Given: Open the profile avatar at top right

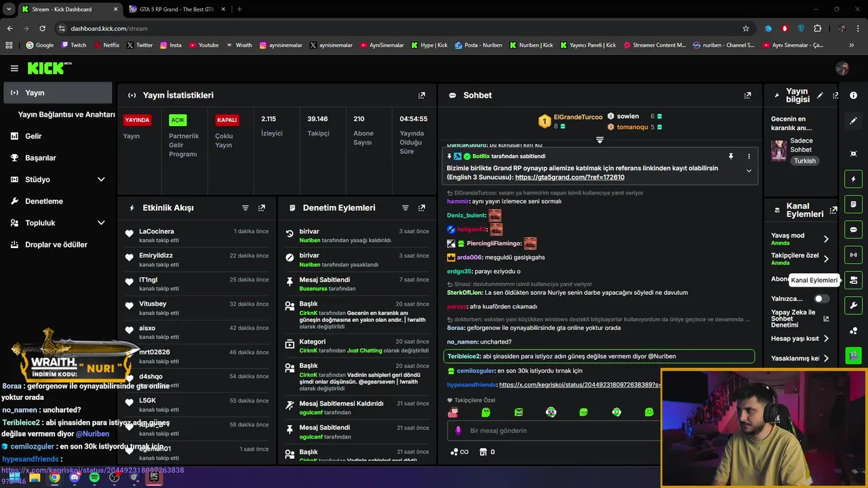Looking at the screenshot, I should (x=842, y=68).
